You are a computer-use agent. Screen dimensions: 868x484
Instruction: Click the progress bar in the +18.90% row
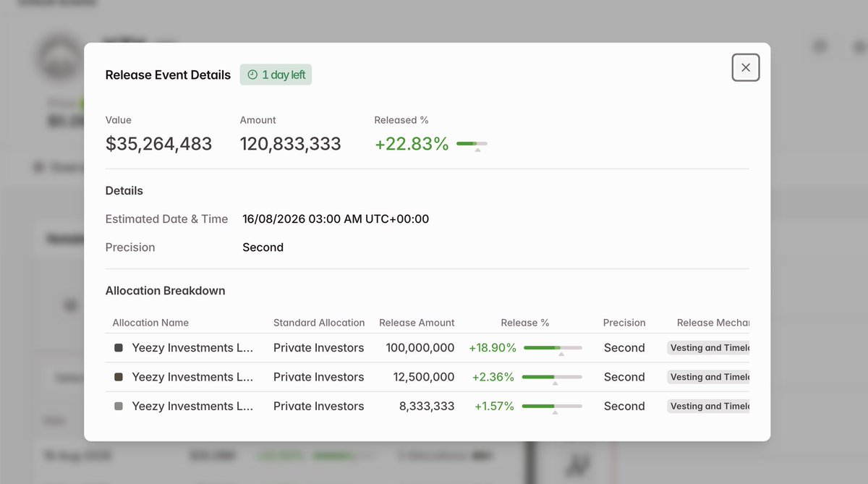[x=553, y=348]
